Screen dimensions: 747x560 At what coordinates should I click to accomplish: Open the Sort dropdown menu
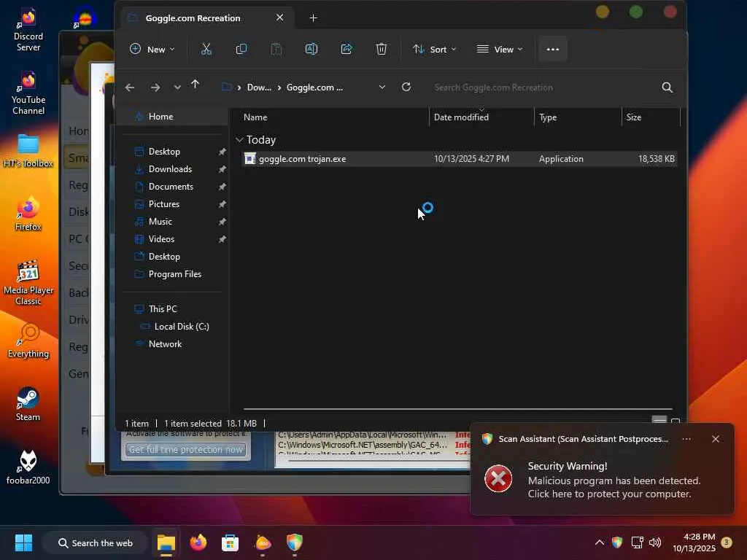tap(435, 49)
